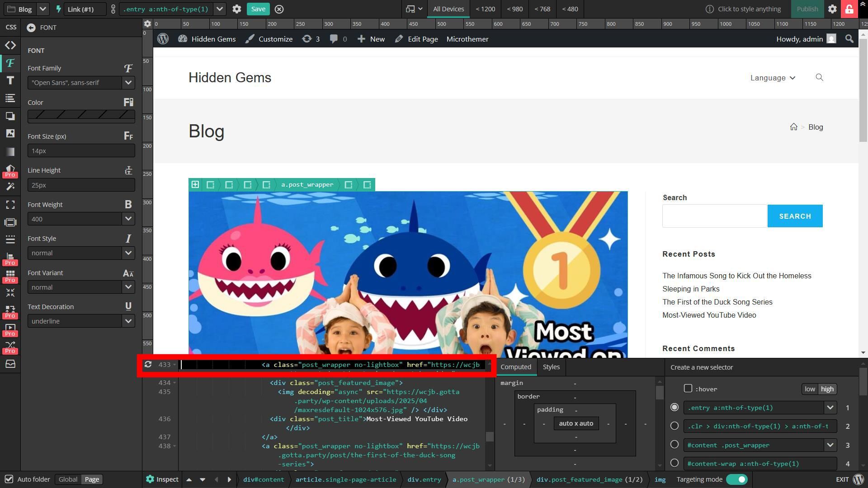Select radio for .entry a:nth-of-type(1)

click(675, 408)
